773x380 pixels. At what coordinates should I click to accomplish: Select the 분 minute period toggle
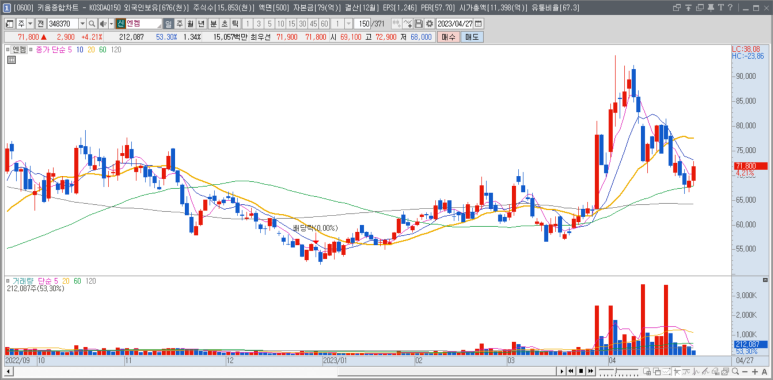pos(212,24)
